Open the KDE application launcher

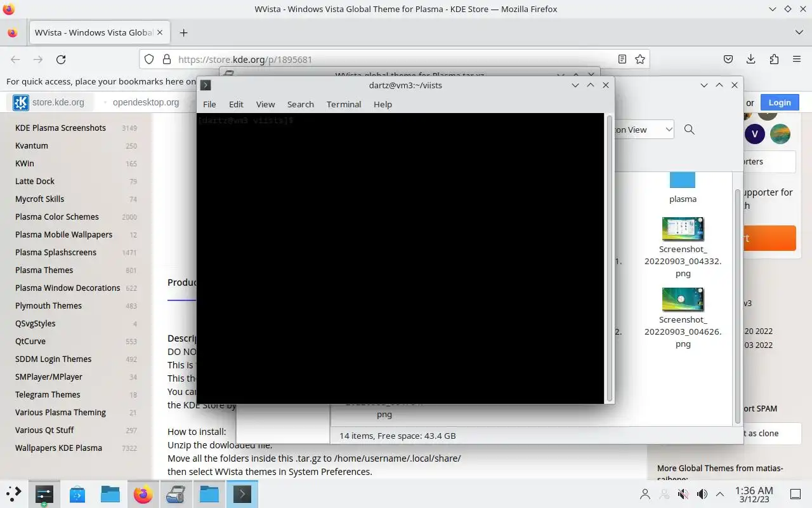pos(13,494)
